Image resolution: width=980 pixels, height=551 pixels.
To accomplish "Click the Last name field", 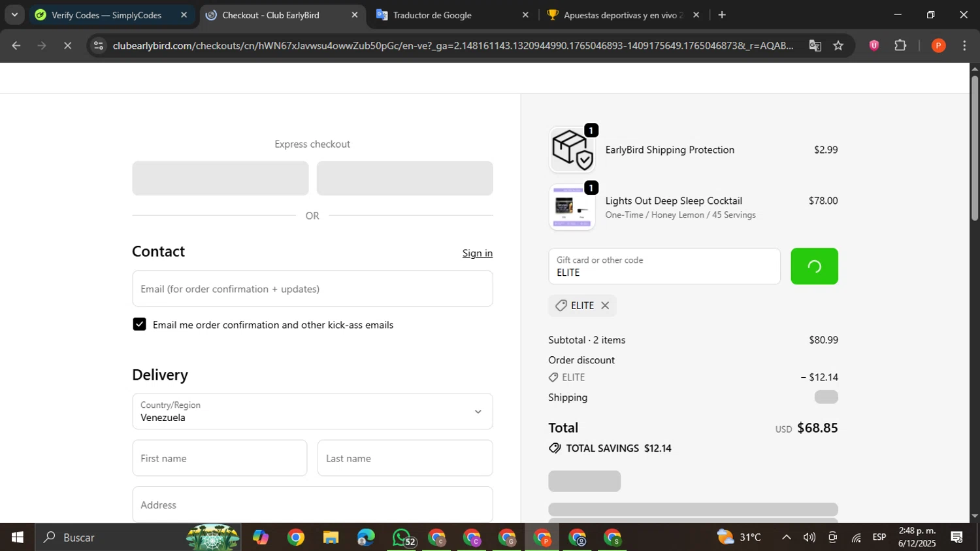I will (405, 458).
